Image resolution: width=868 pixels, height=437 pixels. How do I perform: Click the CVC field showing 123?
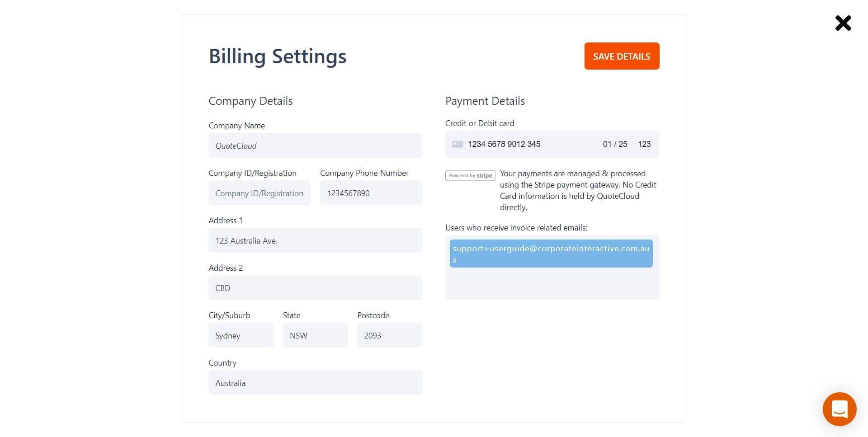(x=644, y=144)
